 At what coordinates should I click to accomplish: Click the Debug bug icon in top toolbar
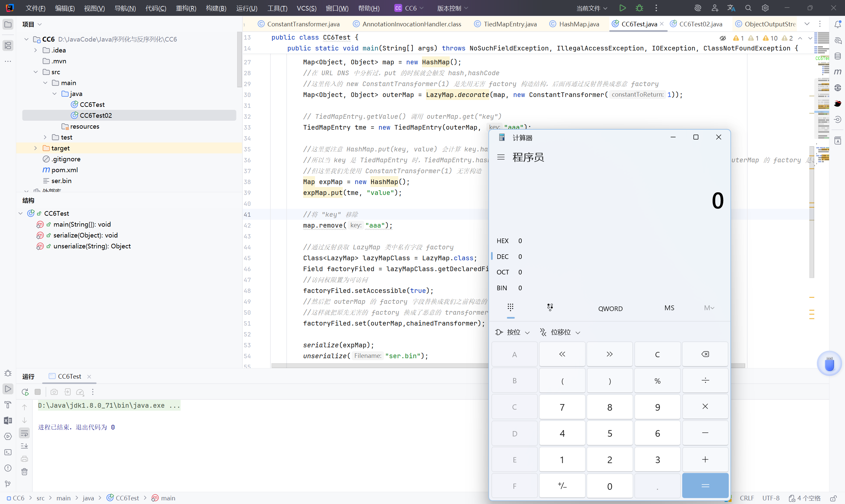click(x=639, y=8)
